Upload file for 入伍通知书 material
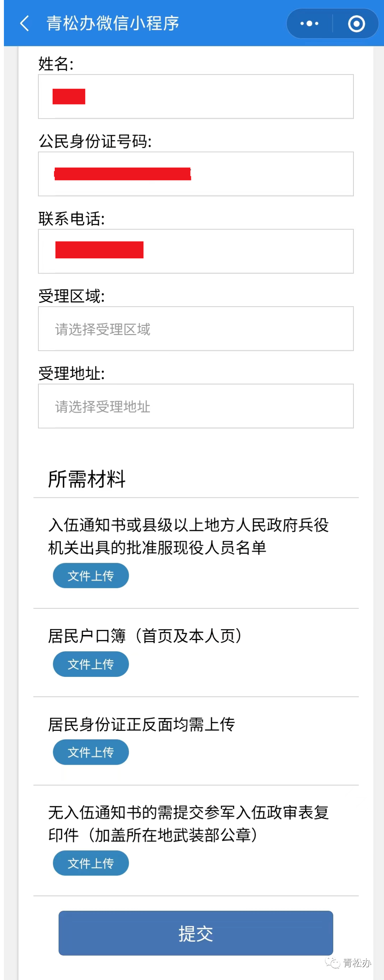The height and width of the screenshot is (980, 384). pyautogui.click(x=91, y=576)
